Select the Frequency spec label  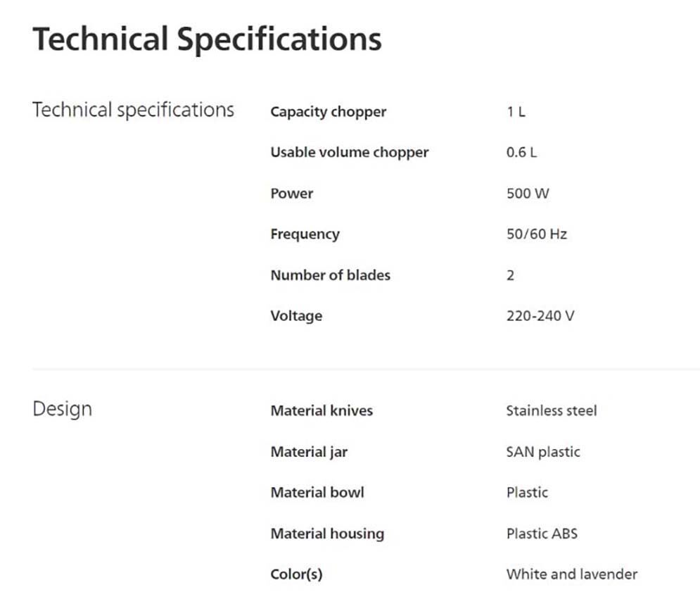(x=305, y=234)
